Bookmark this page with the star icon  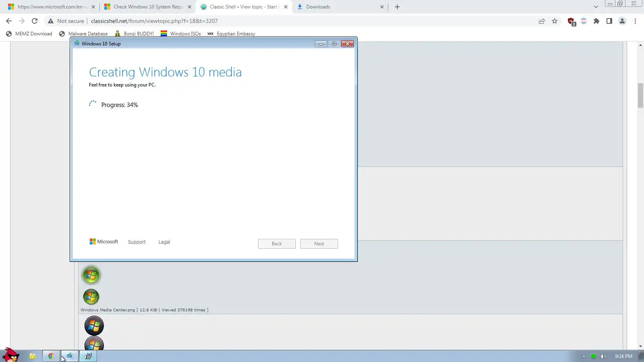click(555, 21)
